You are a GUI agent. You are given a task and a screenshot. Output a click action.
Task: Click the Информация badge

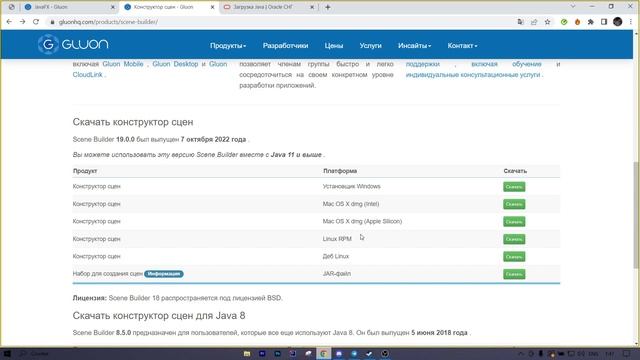click(164, 274)
